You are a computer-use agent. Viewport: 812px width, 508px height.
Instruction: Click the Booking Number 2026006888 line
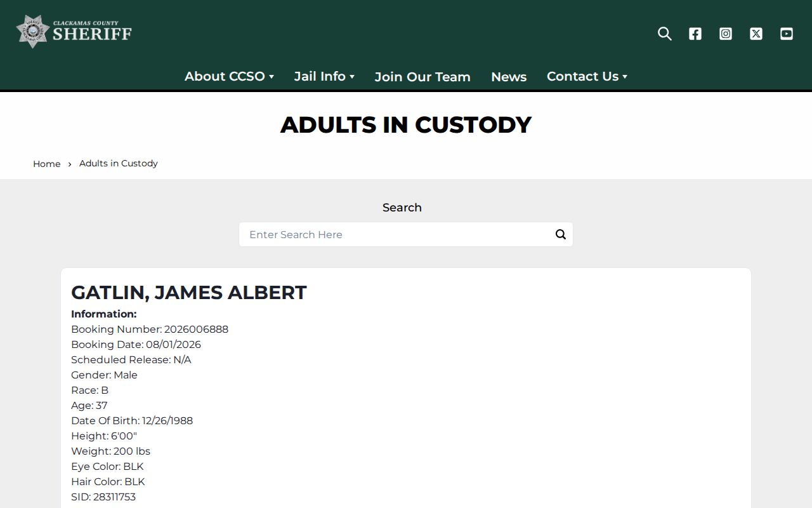point(150,329)
